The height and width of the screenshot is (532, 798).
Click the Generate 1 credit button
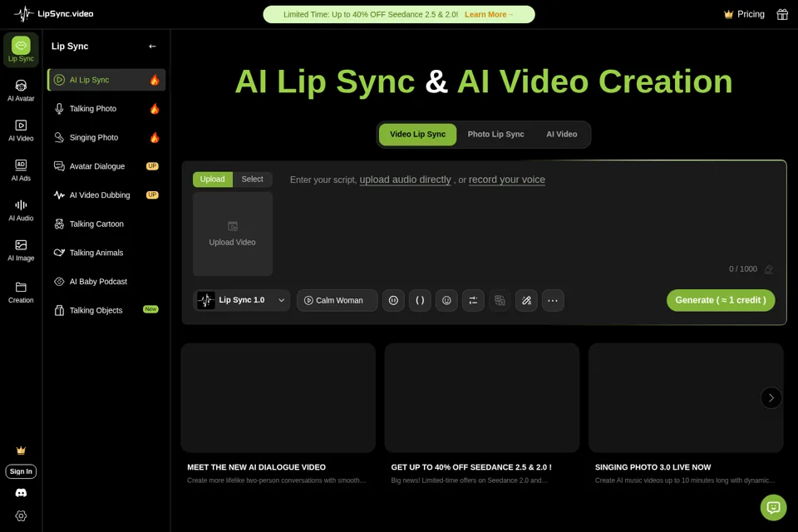coord(721,300)
